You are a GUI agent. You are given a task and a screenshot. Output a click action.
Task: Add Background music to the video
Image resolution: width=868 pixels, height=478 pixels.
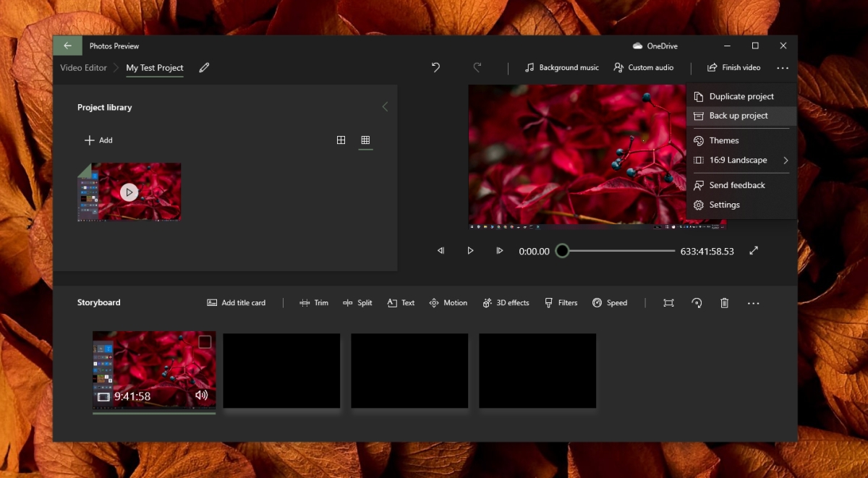[x=561, y=67]
